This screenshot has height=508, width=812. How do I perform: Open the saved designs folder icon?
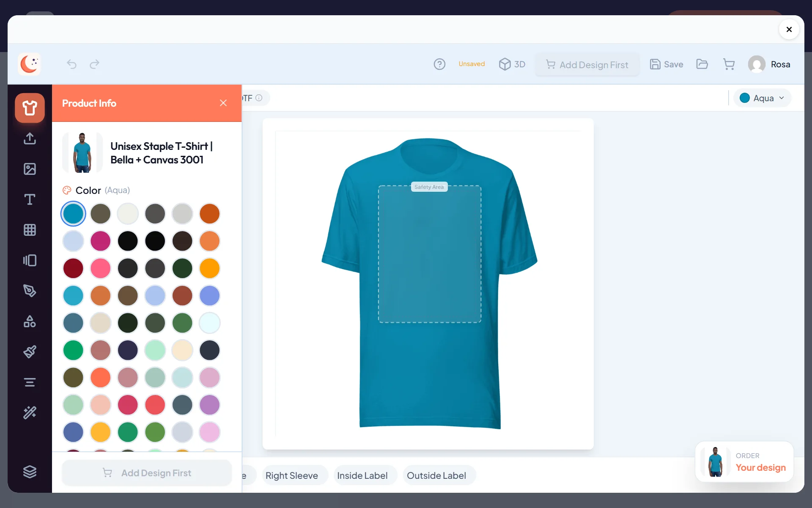[702, 64]
